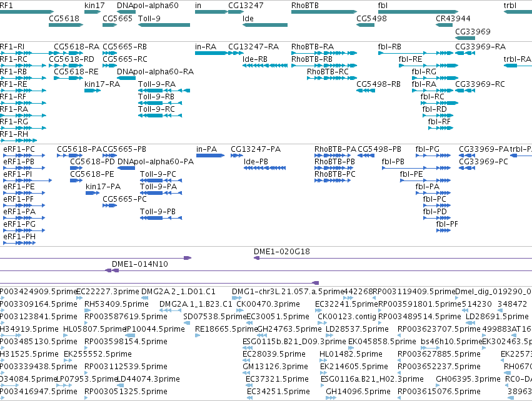Click the GH24763.5prime EST label
This screenshot has height=401, width=532.
[x=289, y=329]
